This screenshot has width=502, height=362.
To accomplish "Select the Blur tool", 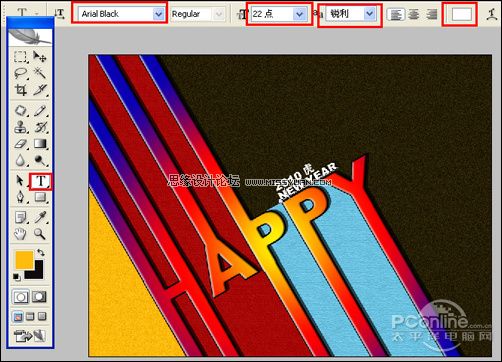I will point(20,160).
